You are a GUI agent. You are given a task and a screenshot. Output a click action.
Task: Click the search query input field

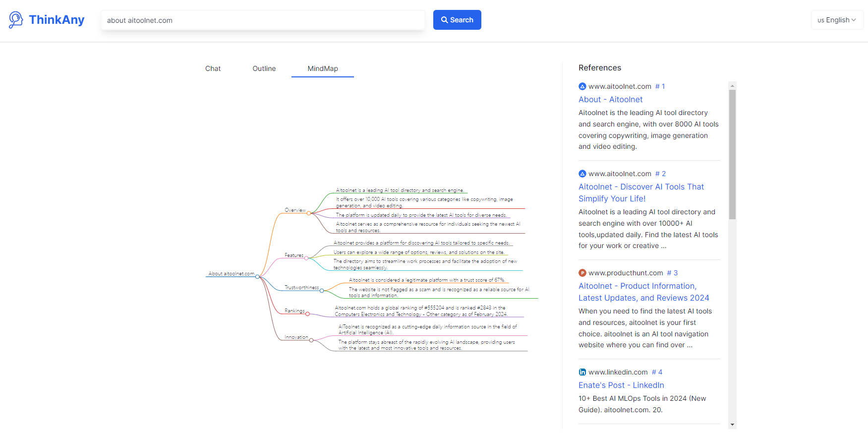[x=263, y=20]
